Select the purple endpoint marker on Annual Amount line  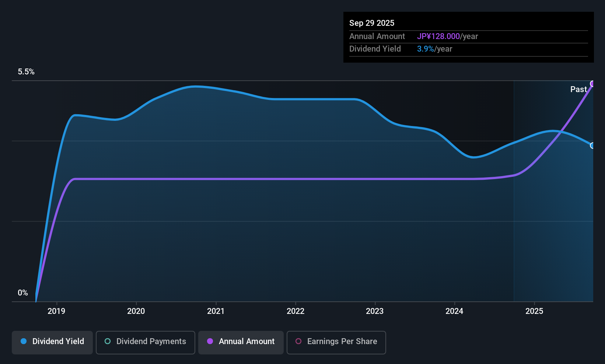592,84
